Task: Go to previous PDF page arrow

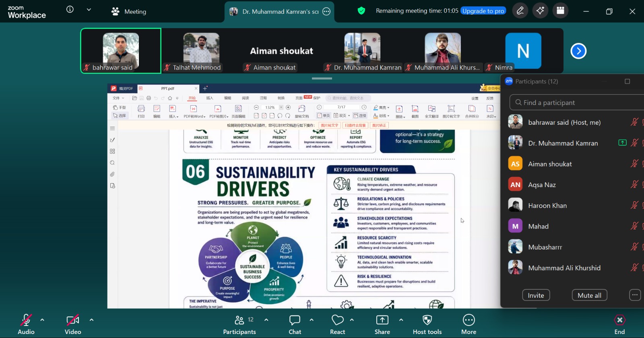Action: pyautogui.click(x=319, y=107)
